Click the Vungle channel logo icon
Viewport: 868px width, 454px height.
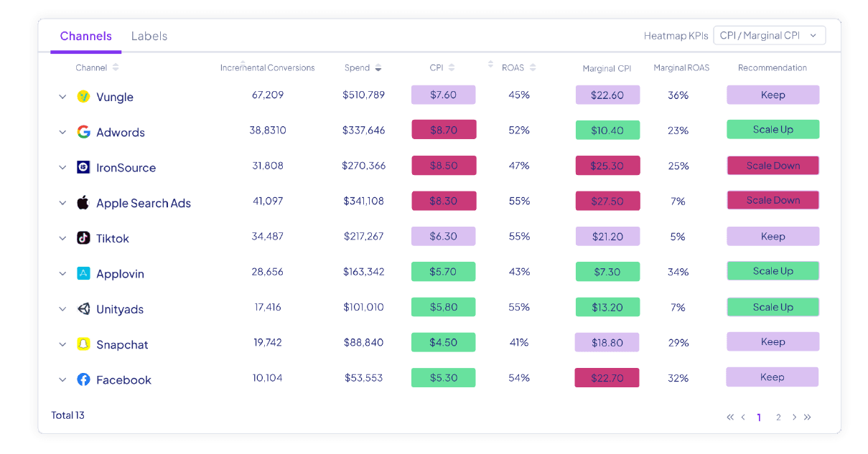tap(83, 97)
